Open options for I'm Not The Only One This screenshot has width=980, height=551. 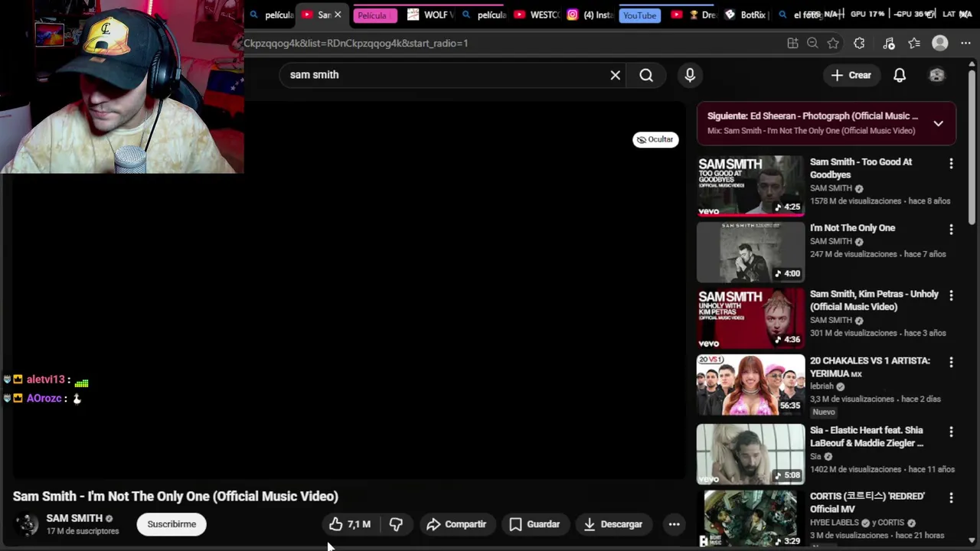coord(951,230)
